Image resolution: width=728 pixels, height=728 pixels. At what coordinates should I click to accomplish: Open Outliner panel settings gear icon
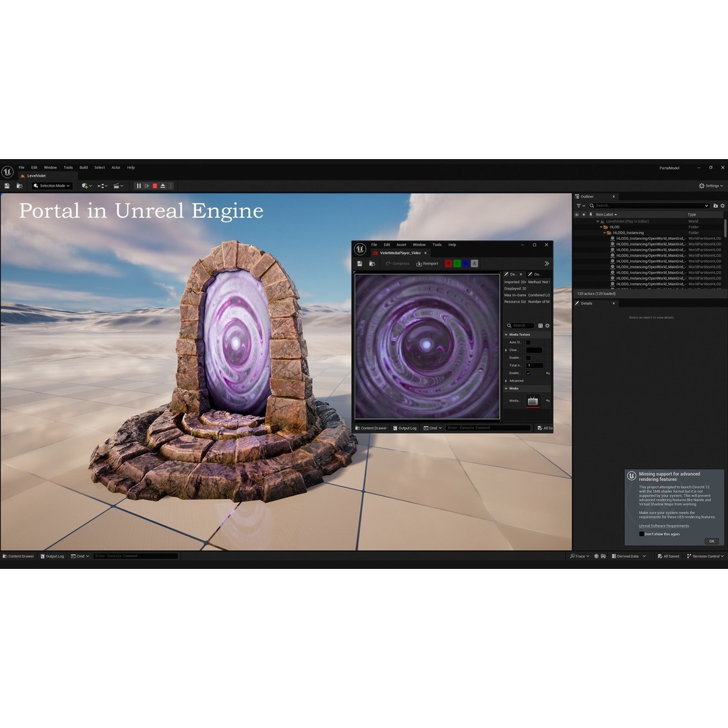pos(723,206)
